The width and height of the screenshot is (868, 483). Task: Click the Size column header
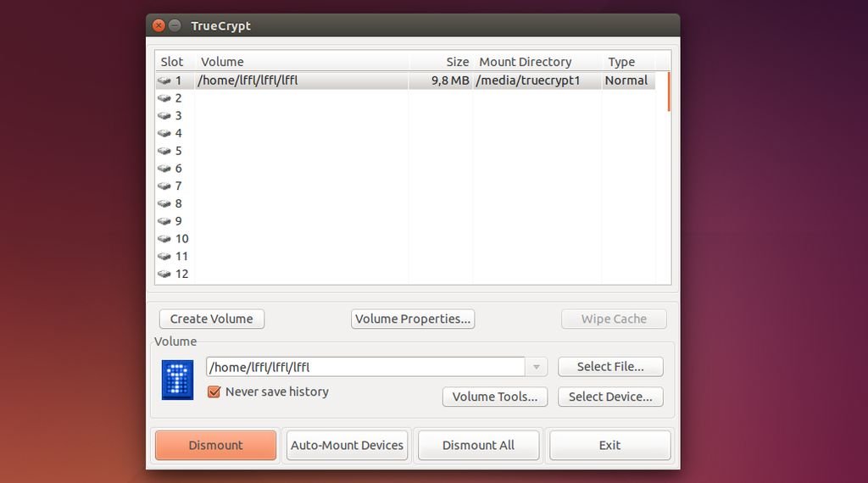[x=457, y=62]
